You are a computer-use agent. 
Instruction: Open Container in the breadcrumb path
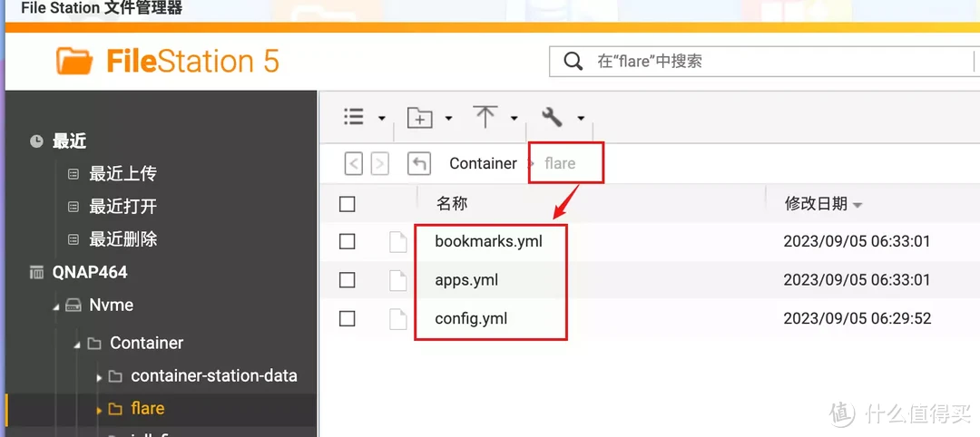(x=483, y=163)
